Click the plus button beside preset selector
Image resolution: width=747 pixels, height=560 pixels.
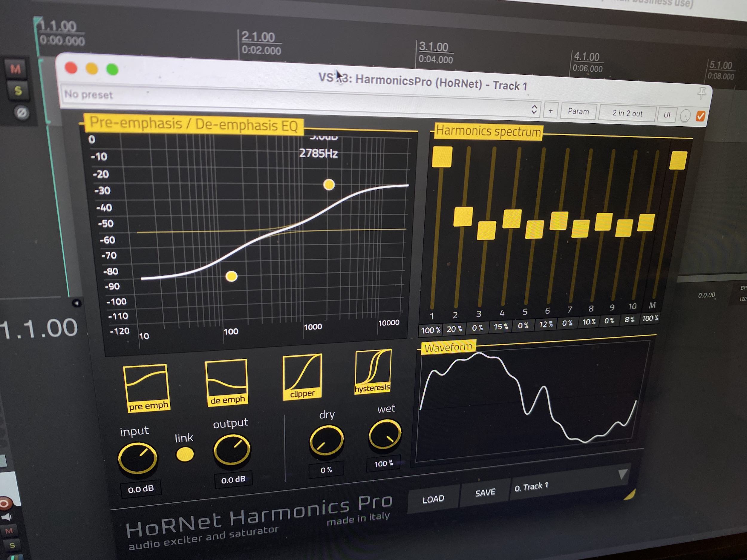pos(550,111)
